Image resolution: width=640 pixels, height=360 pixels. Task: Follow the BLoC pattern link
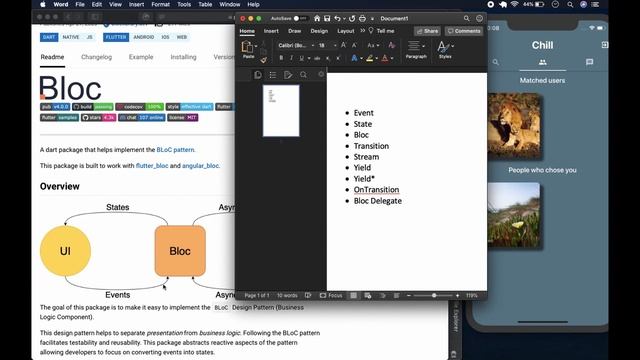(x=175, y=150)
